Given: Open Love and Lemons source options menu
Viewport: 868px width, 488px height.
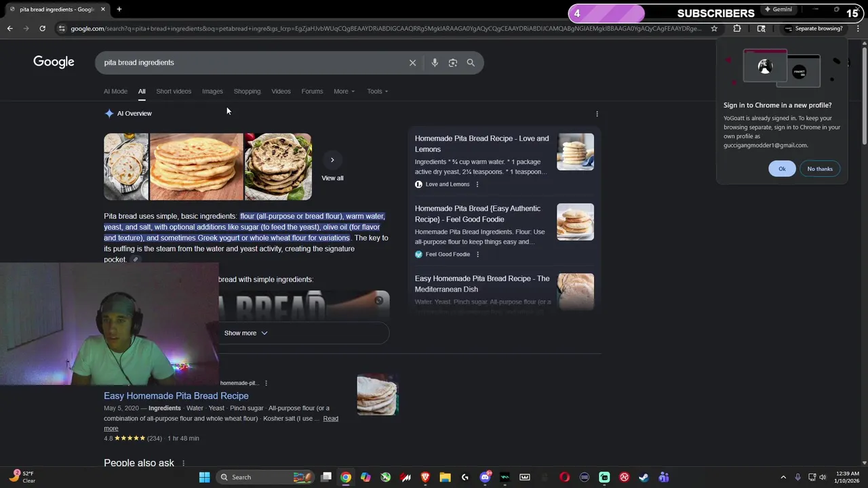Looking at the screenshot, I should (477, 184).
